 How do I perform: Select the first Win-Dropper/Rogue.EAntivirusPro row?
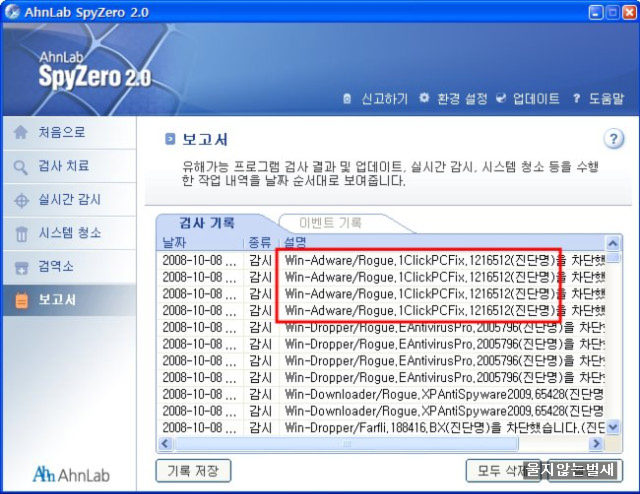[x=381, y=327]
